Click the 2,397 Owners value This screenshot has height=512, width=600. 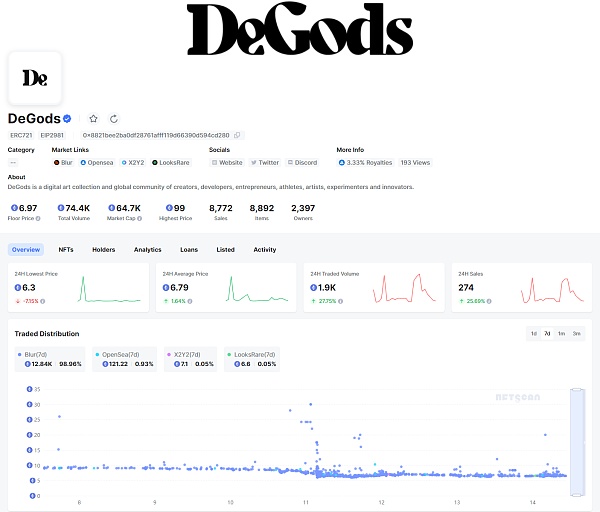[303, 208]
